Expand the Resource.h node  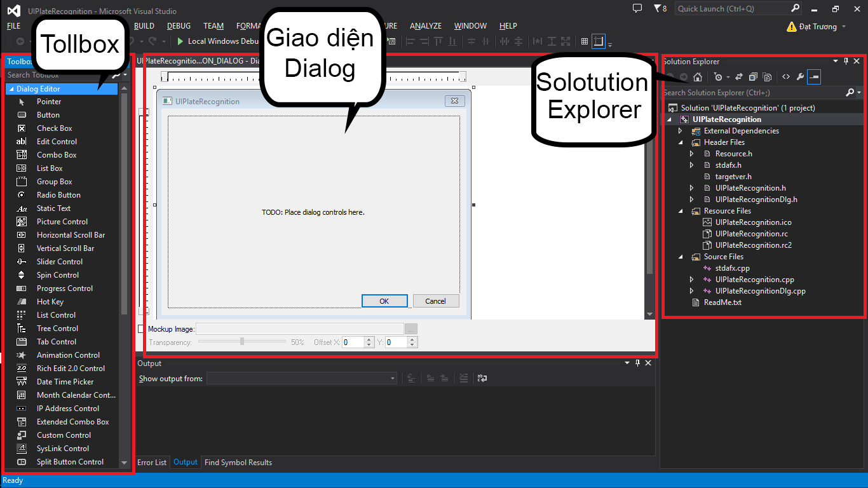(691, 154)
